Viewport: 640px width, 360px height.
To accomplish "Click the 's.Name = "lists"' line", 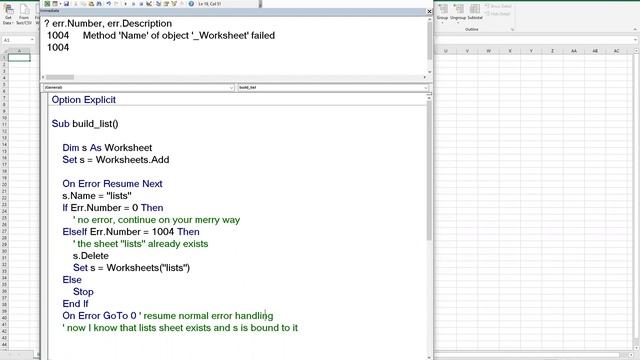I will pyautogui.click(x=97, y=196).
